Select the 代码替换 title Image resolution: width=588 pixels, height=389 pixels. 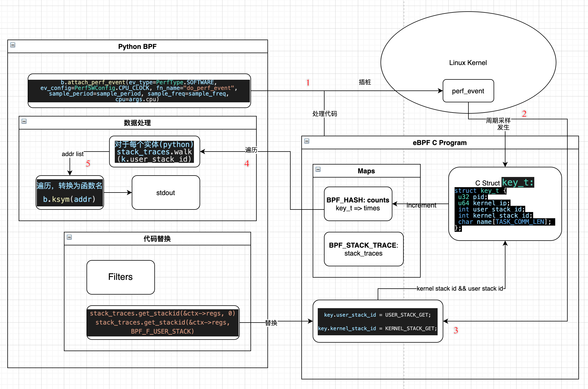point(157,239)
